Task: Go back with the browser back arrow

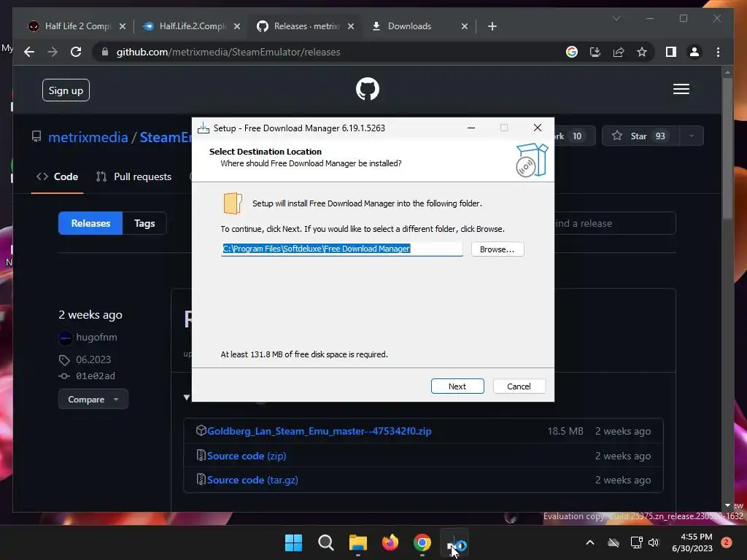Action: coord(29,52)
